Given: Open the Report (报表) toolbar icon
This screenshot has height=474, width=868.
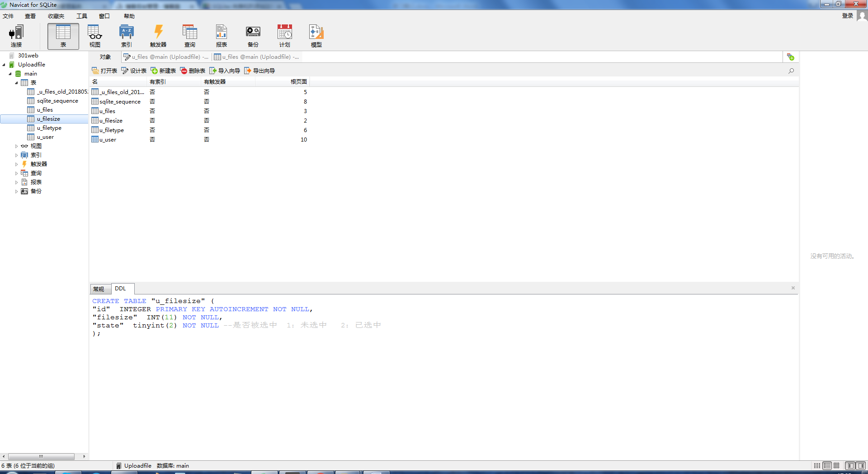Looking at the screenshot, I should click(222, 36).
